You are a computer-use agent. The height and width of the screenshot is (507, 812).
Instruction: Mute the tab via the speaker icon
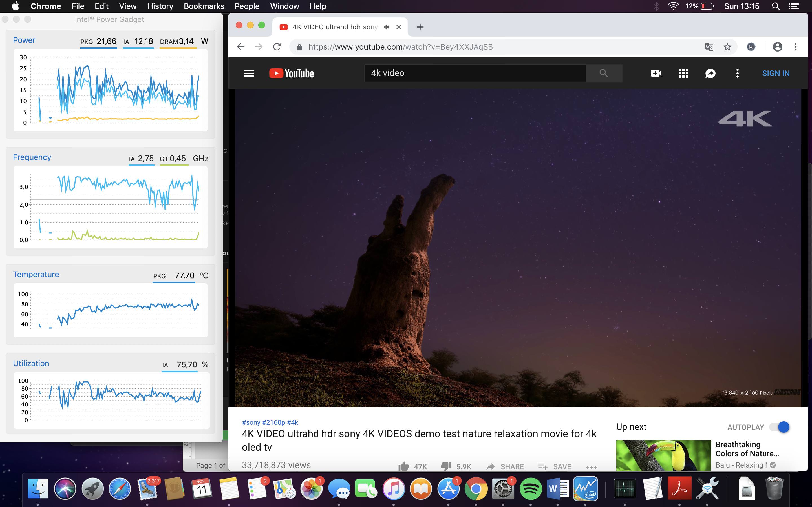[386, 27]
